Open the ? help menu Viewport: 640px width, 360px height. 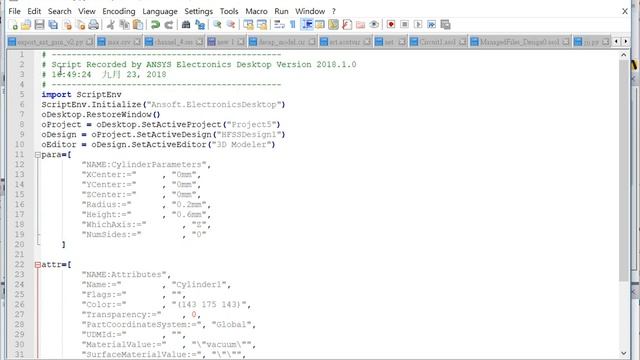pos(333,11)
